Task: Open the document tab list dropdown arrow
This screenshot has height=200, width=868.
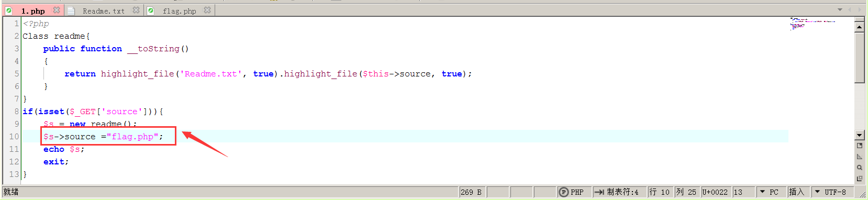Action: [x=840, y=10]
